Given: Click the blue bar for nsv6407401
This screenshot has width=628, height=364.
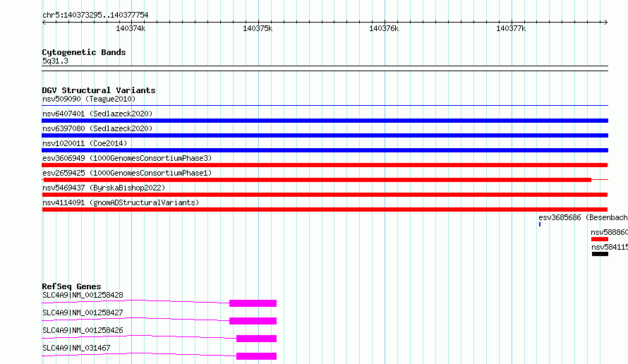Looking at the screenshot, I should pos(325,121).
